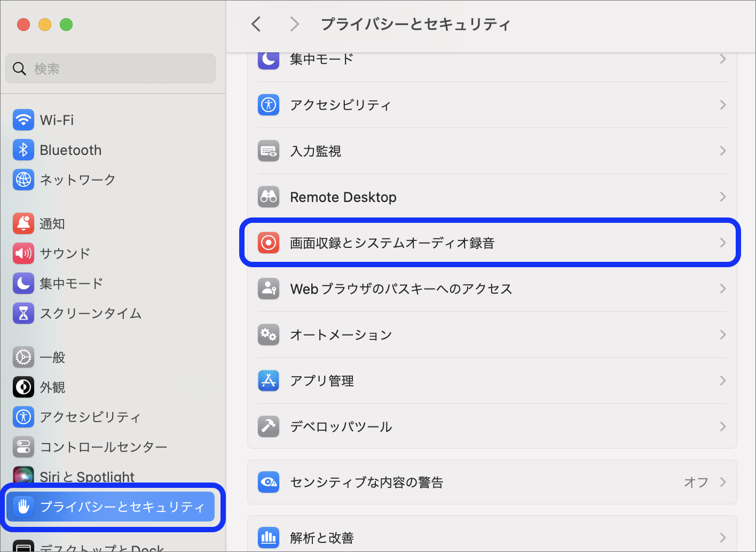Click the 一般 gear icon

[23, 357]
